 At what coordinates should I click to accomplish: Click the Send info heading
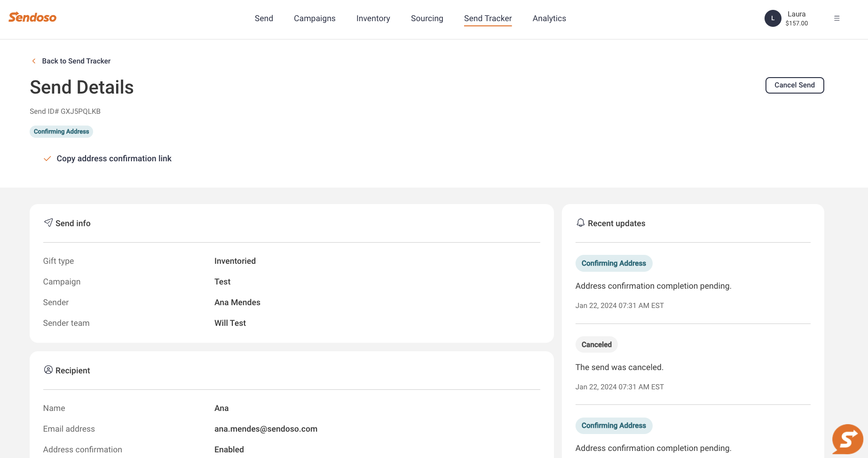[73, 223]
